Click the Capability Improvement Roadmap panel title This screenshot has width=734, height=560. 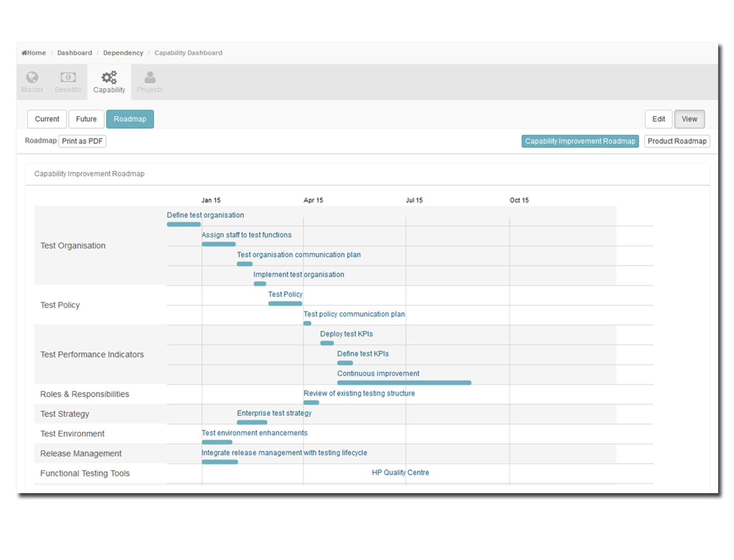tap(89, 174)
